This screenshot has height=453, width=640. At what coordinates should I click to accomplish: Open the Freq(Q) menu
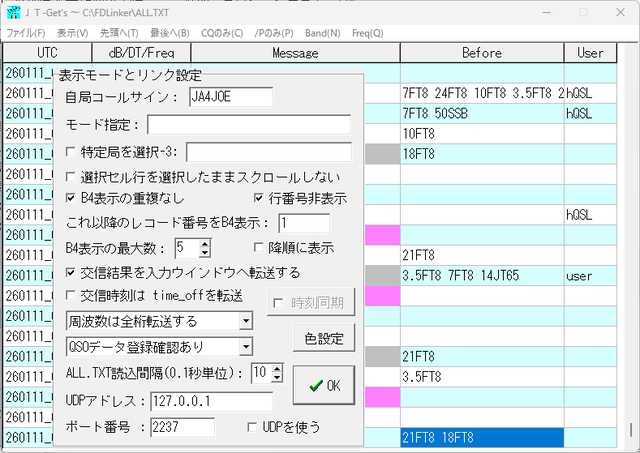point(367,33)
